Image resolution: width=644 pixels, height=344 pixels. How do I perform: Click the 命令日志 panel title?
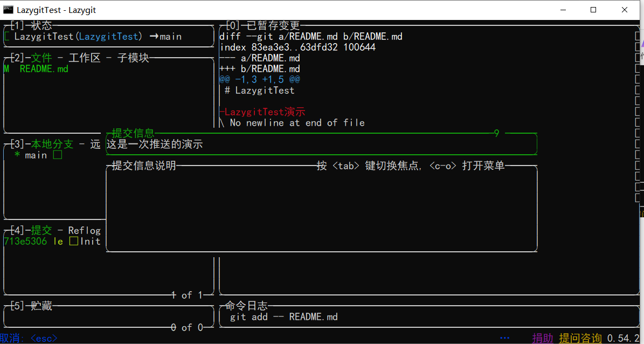coord(247,306)
